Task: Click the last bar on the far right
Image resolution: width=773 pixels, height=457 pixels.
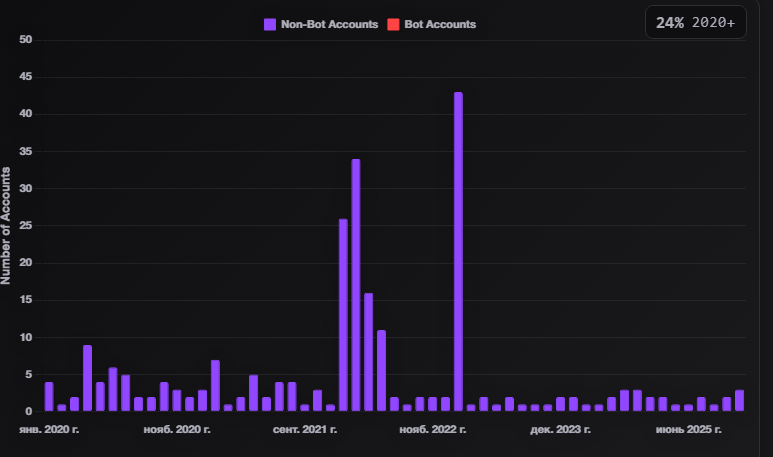Action: point(739,400)
